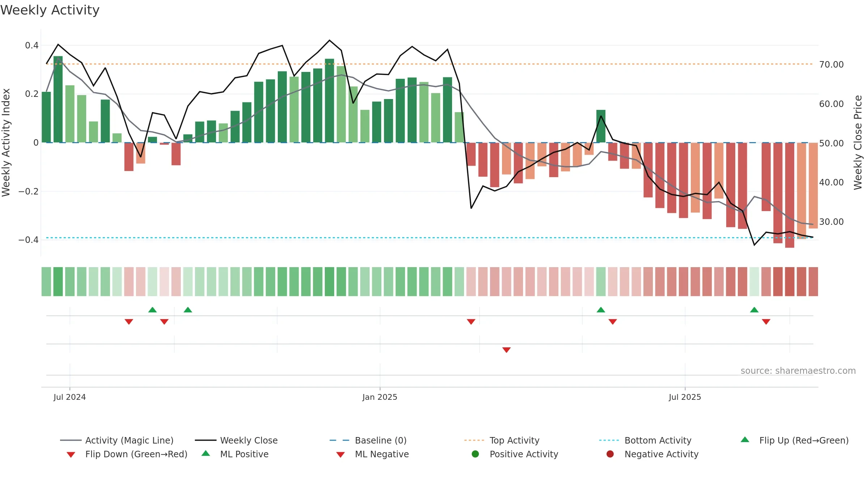Click the source: sharemaestro.com text
This screenshot has width=868, height=488.
(x=798, y=371)
